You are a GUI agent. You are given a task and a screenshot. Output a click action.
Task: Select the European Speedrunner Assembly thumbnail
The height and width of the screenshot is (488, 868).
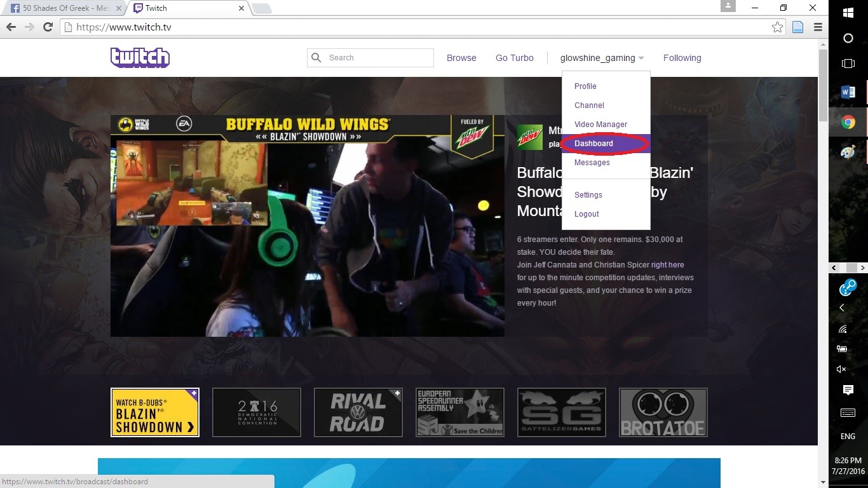click(x=460, y=412)
